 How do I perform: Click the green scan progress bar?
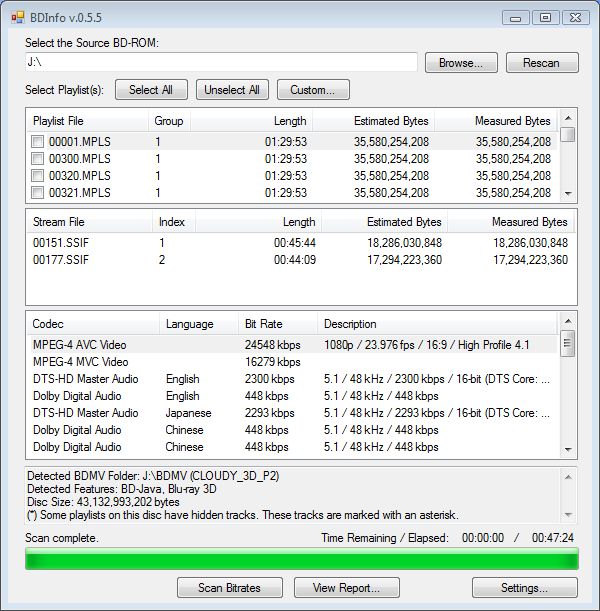[x=302, y=559]
